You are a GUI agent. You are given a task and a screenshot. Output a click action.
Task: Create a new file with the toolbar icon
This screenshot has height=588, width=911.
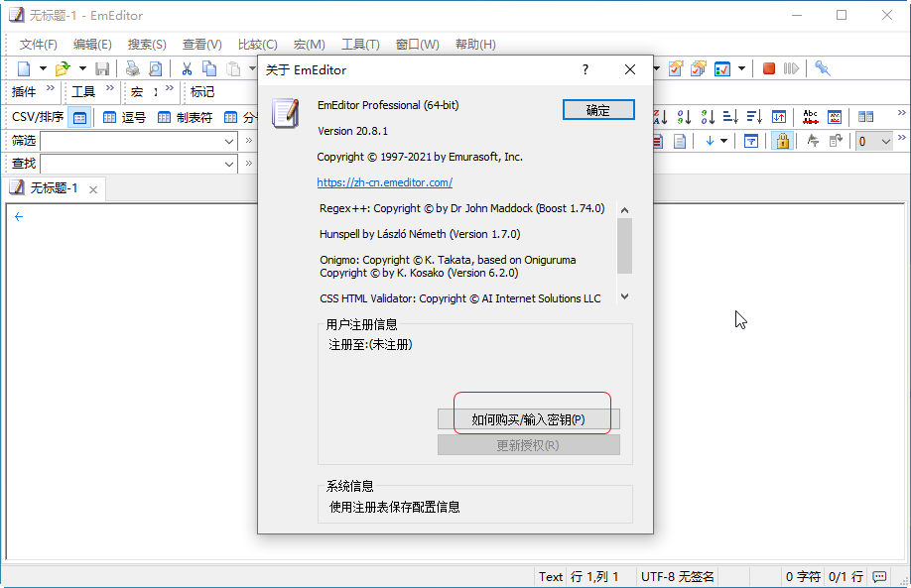[24, 68]
